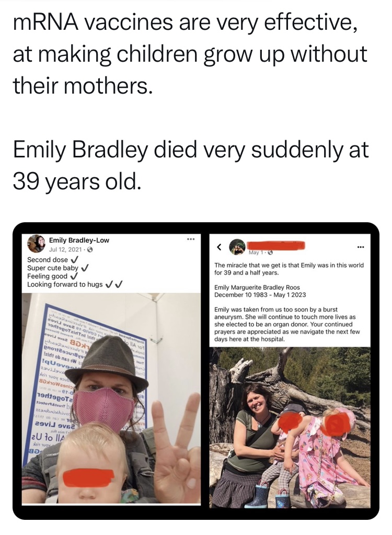
Task: Open the three-dot options on the May 1 post
Action: (x=360, y=246)
